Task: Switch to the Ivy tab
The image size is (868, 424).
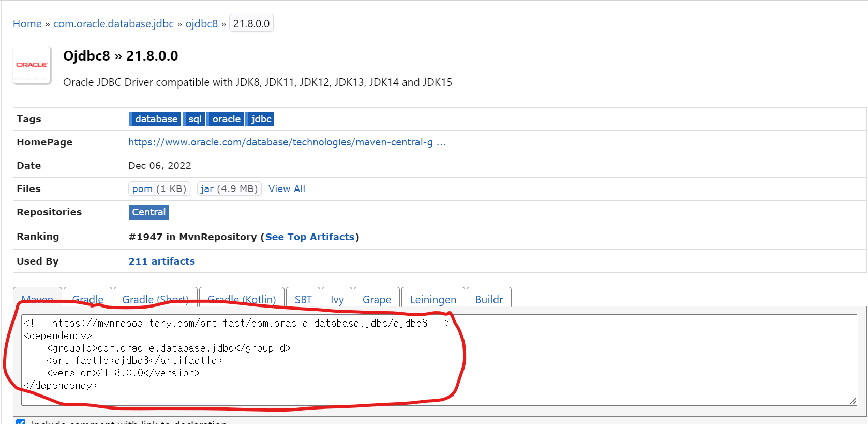Action: 337,297
